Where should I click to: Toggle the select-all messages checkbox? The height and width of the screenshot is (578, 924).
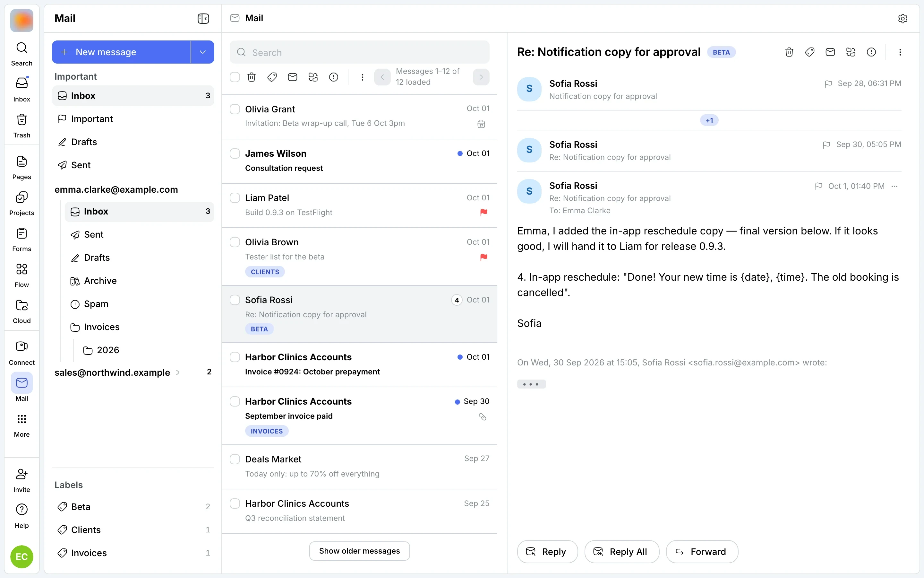[x=235, y=77]
